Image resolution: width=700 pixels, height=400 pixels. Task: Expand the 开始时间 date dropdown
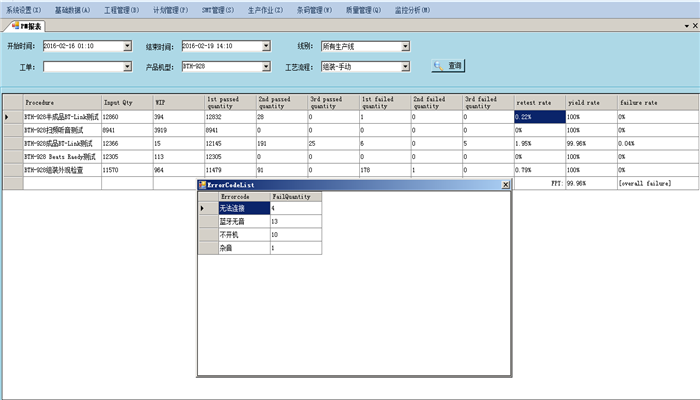tap(127, 46)
